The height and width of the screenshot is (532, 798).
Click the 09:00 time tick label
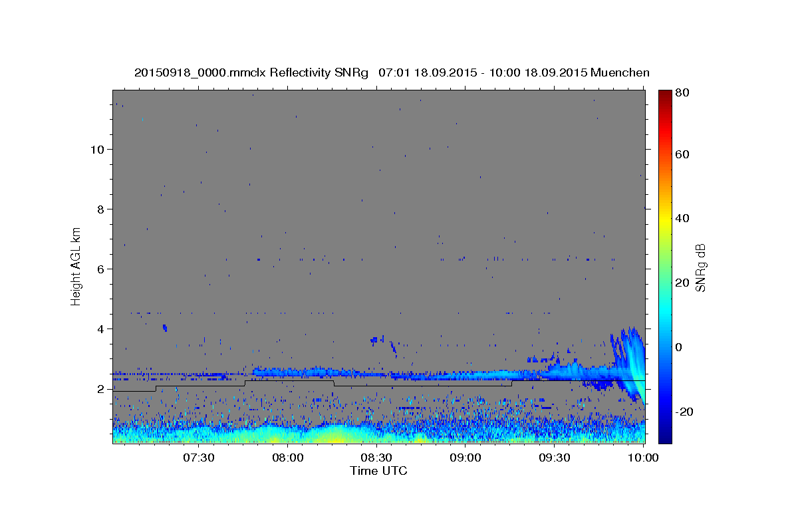click(x=465, y=458)
